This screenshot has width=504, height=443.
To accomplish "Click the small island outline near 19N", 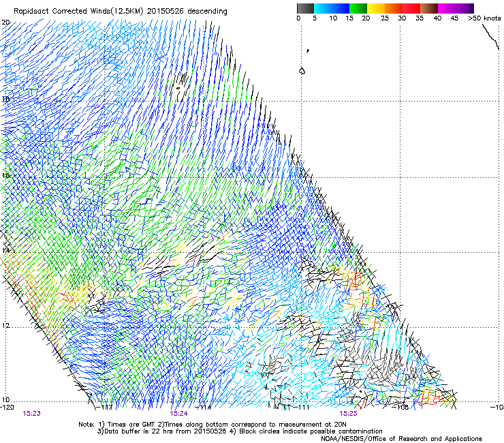I will (302, 71).
